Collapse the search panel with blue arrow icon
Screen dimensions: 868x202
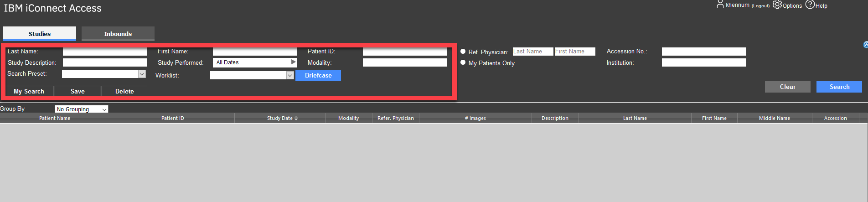866,44
